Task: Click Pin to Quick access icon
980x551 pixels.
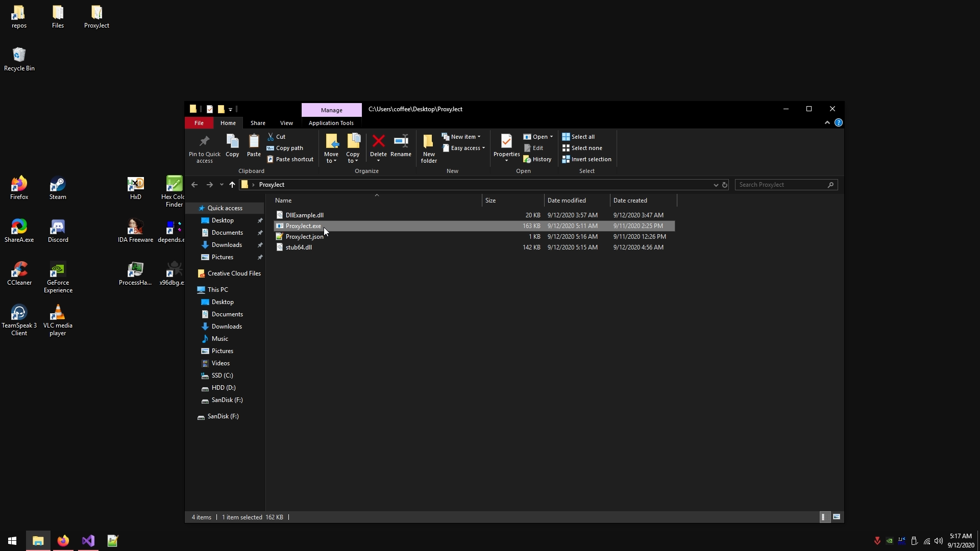Action: [204, 141]
